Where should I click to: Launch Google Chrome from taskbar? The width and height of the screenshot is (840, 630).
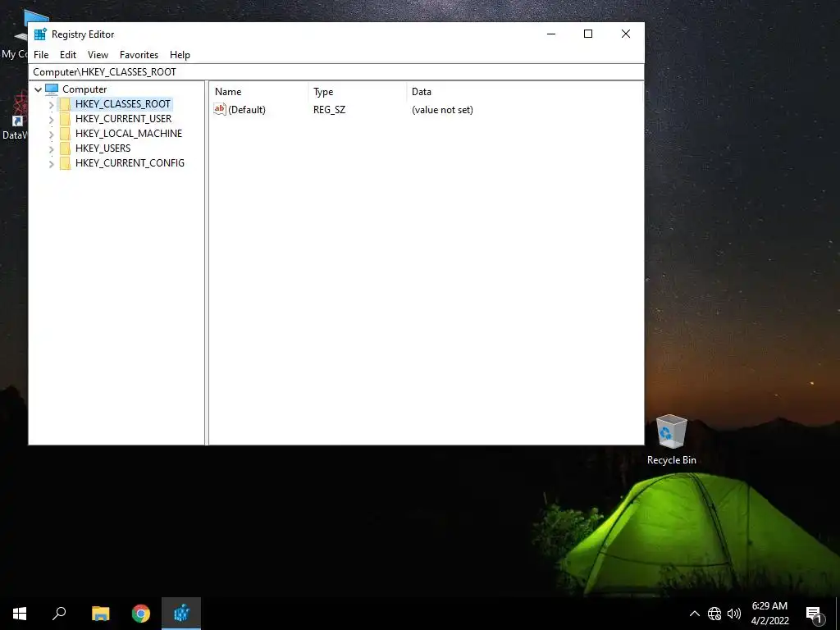[141, 614]
